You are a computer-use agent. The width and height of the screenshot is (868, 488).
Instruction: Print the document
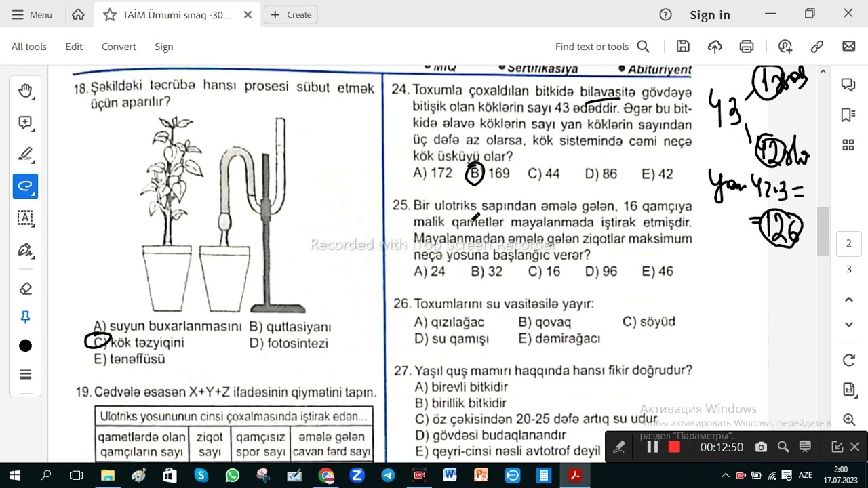(x=747, y=47)
